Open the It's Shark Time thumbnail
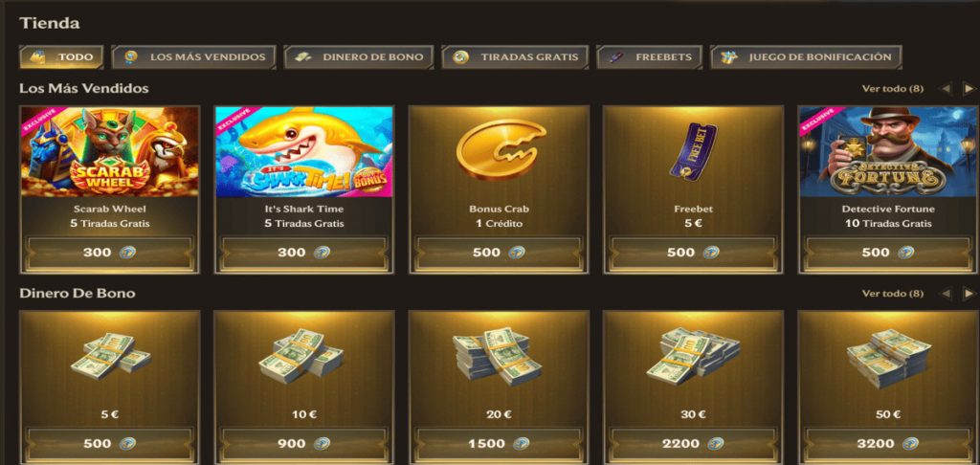980x465 pixels. pos(304,152)
